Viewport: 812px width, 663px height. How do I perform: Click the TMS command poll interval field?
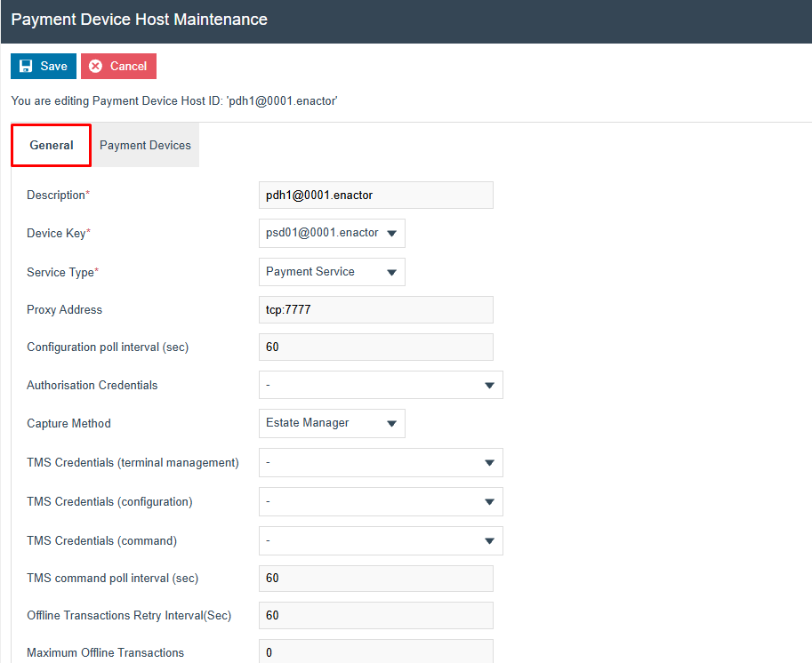pyautogui.click(x=376, y=578)
